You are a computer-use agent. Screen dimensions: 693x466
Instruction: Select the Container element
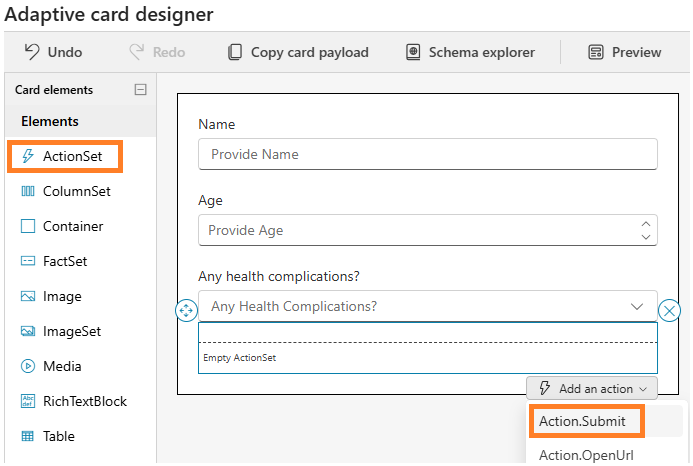click(x=62, y=226)
